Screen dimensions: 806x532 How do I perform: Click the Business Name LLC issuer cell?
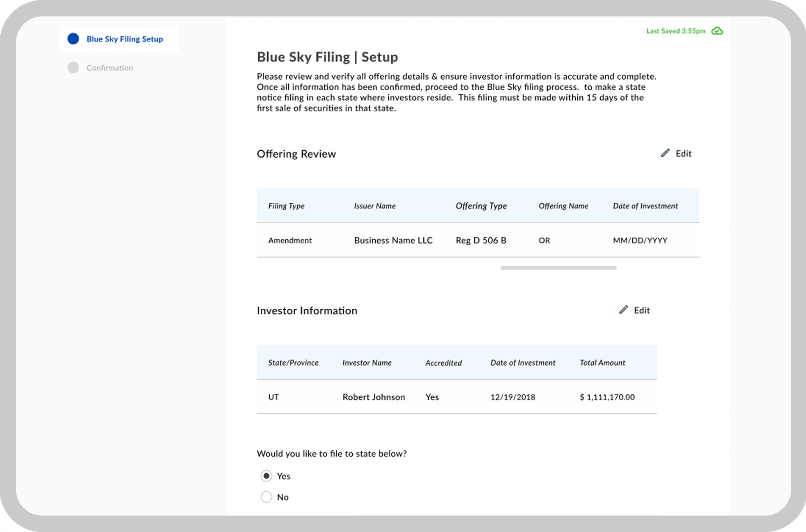(393, 240)
